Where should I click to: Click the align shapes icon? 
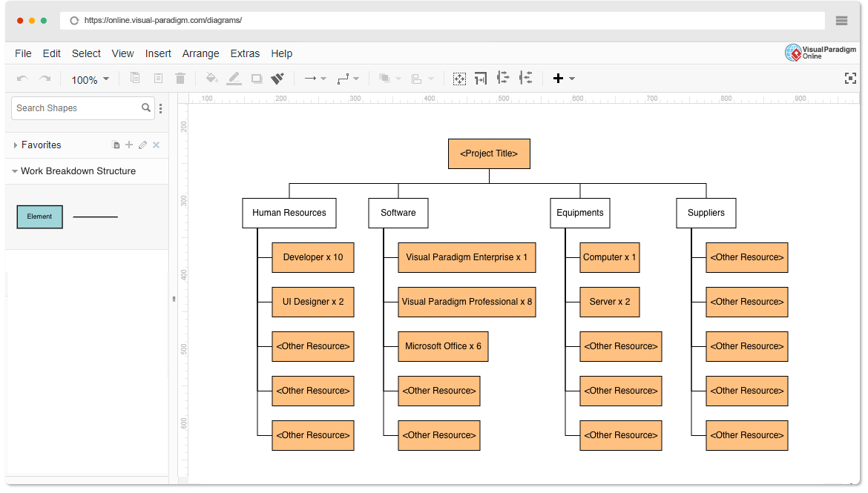(417, 79)
